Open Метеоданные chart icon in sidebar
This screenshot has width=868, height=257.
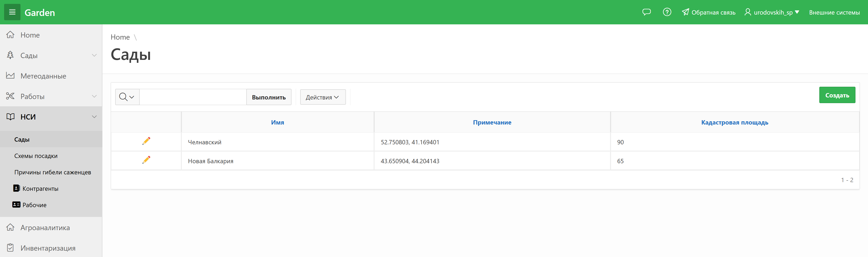click(x=10, y=76)
